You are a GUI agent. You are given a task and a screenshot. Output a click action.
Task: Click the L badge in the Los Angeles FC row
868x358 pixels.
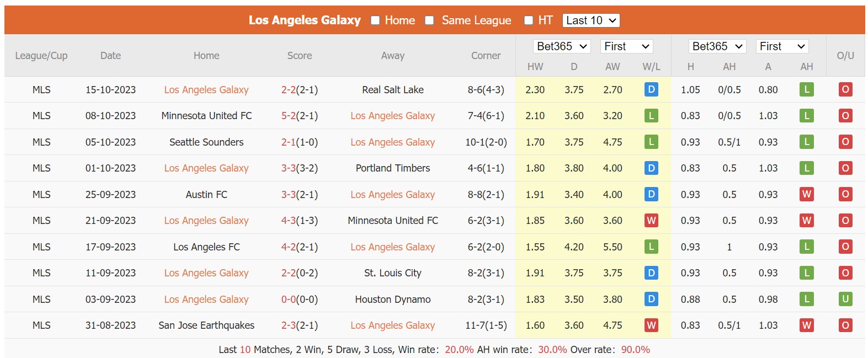[x=651, y=247]
